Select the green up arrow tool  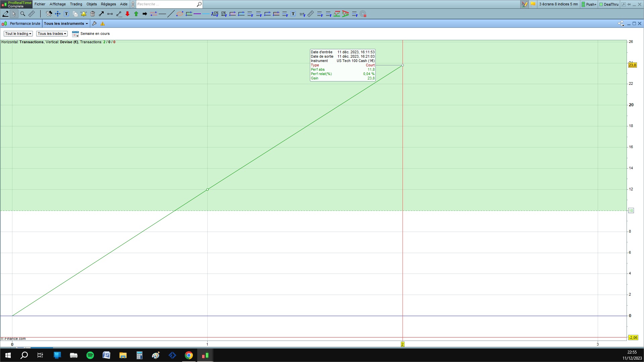click(136, 14)
